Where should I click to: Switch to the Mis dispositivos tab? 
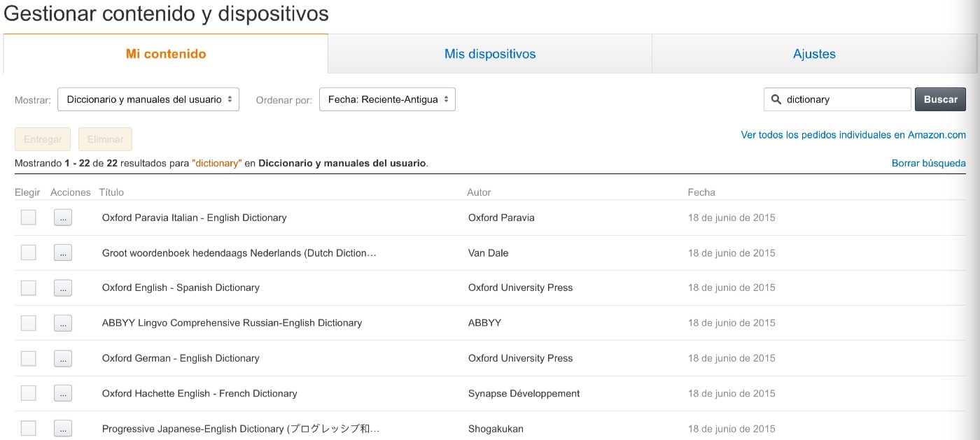tap(490, 54)
